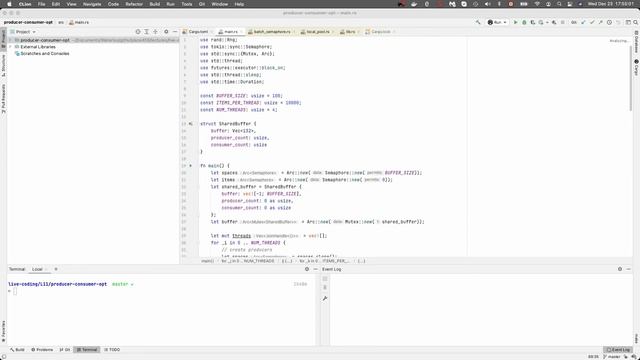This screenshot has width=640, height=360.
Task: Click the BUFFER_SIZE constant declaration line
Action: pyautogui.click(x=241, y=96)
